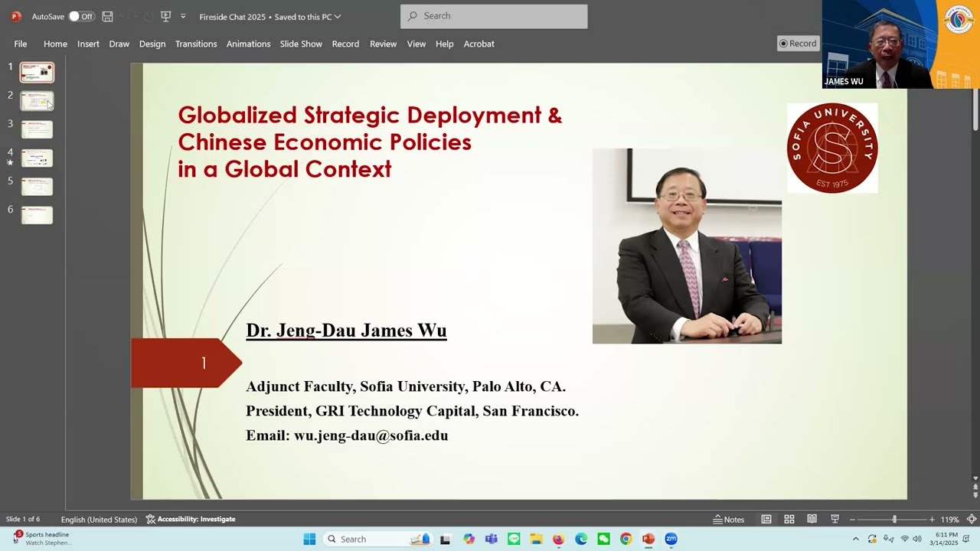Click the animation star under slide 4 number
The height and width of the screenshot is (551, 980).
pyautogui.click(x=10, y=162)
